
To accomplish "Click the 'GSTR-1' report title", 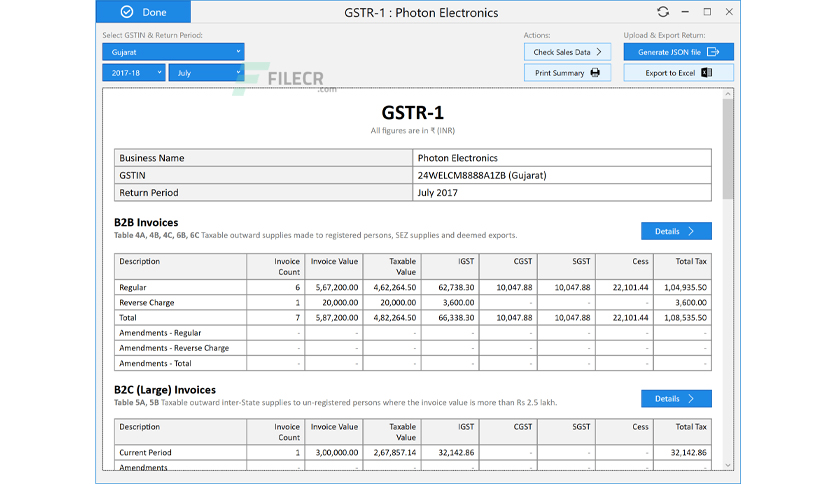I will 413,112.
